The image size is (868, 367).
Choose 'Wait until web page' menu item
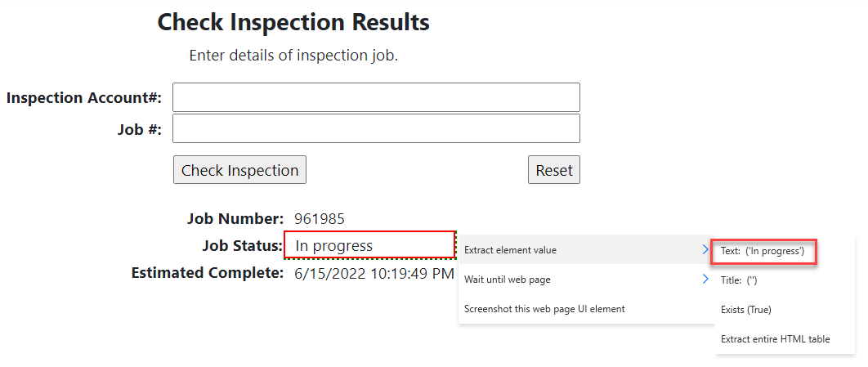click(x=507, y=280)
